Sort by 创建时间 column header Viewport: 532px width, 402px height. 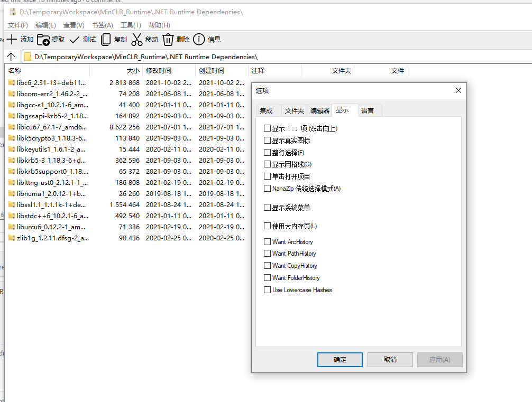222,70
